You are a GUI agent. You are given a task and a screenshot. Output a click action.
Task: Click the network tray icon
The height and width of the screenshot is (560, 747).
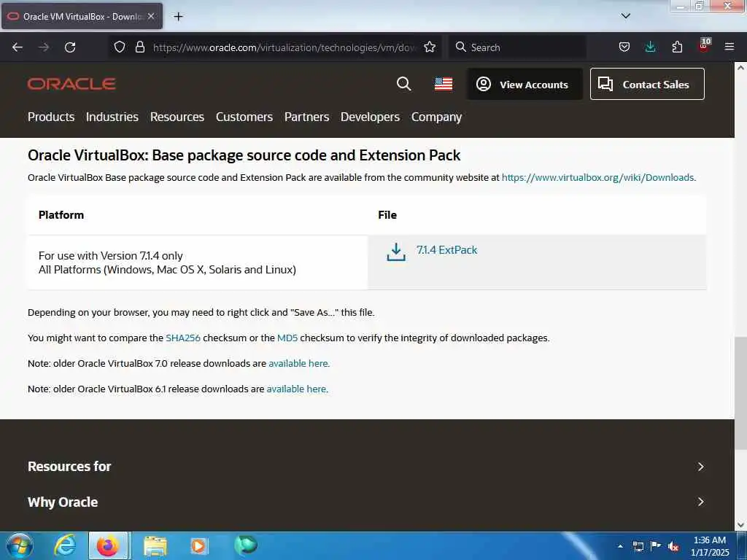point(638,546)
